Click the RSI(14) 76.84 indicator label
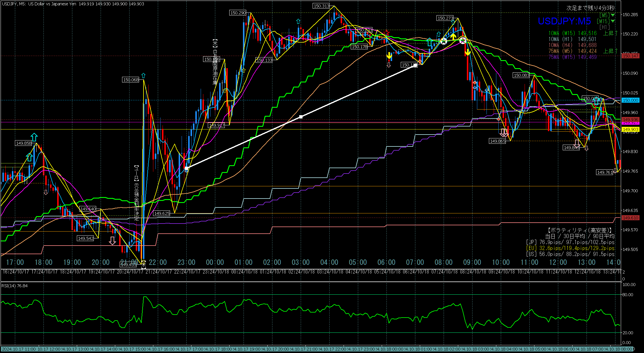644x353 pixels. click(15, 286)
